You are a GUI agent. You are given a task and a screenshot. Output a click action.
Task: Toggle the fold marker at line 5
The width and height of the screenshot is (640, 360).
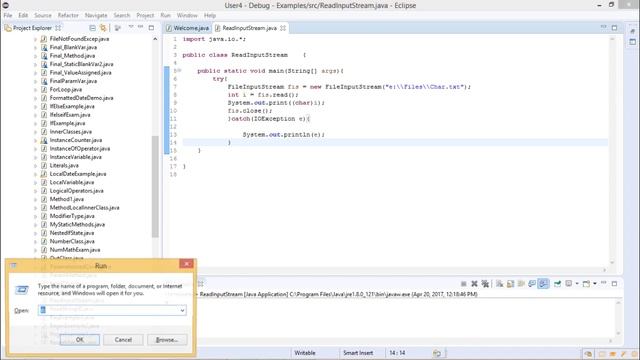pyautogui.click(x=179, y=71)
